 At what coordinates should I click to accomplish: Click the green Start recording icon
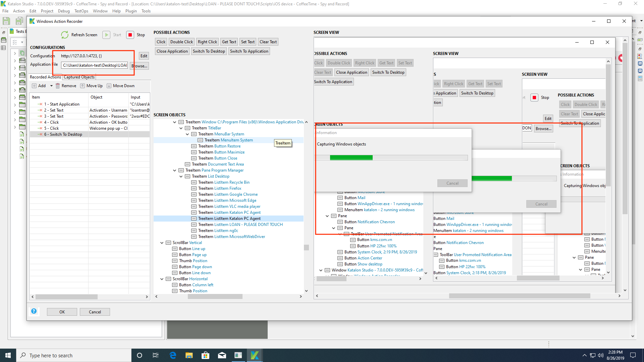[106, 35]
